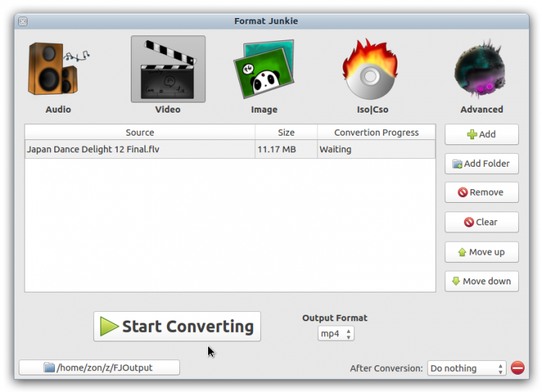Open the Advanced spider section
This screenshot has height=392, width=542.
(481, 69)
